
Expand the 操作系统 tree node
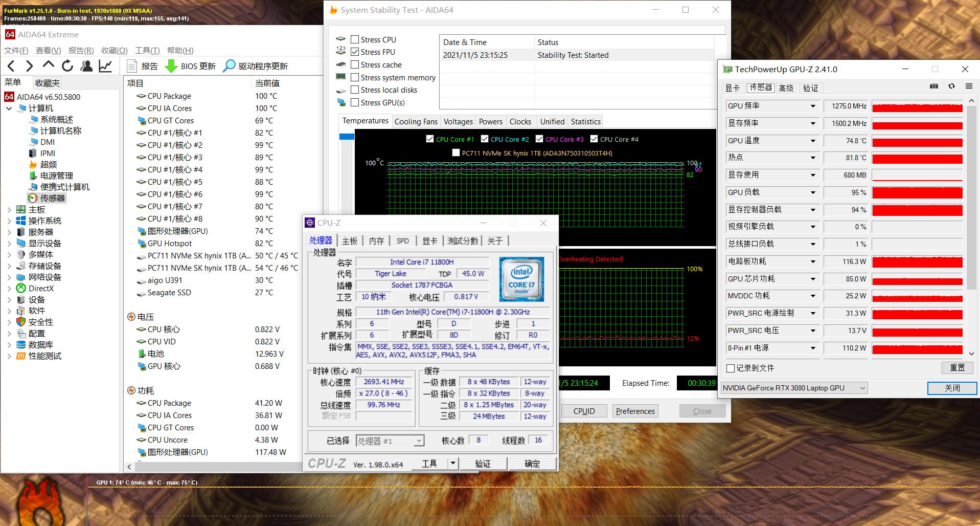9,221
